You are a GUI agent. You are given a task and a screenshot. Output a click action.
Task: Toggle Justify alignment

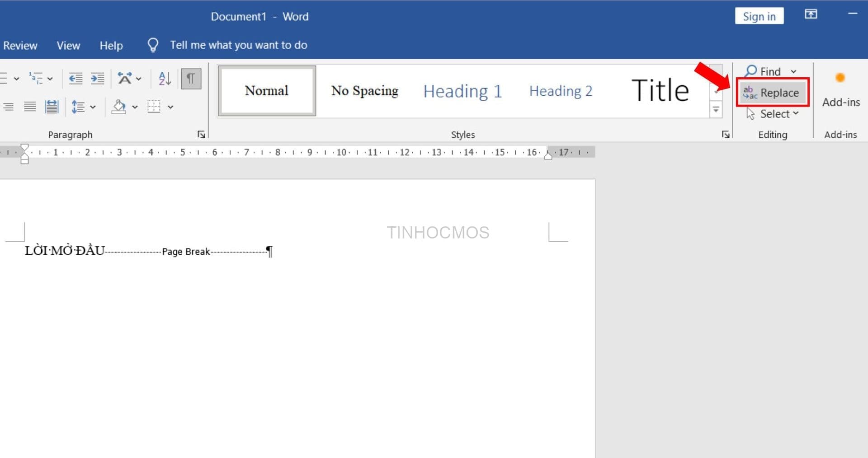30,107
